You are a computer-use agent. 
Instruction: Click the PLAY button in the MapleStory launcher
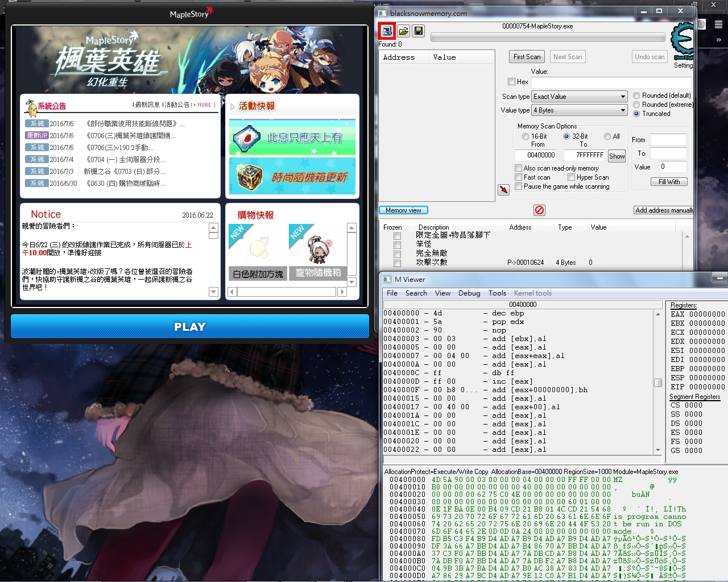(x=190, y=327)
